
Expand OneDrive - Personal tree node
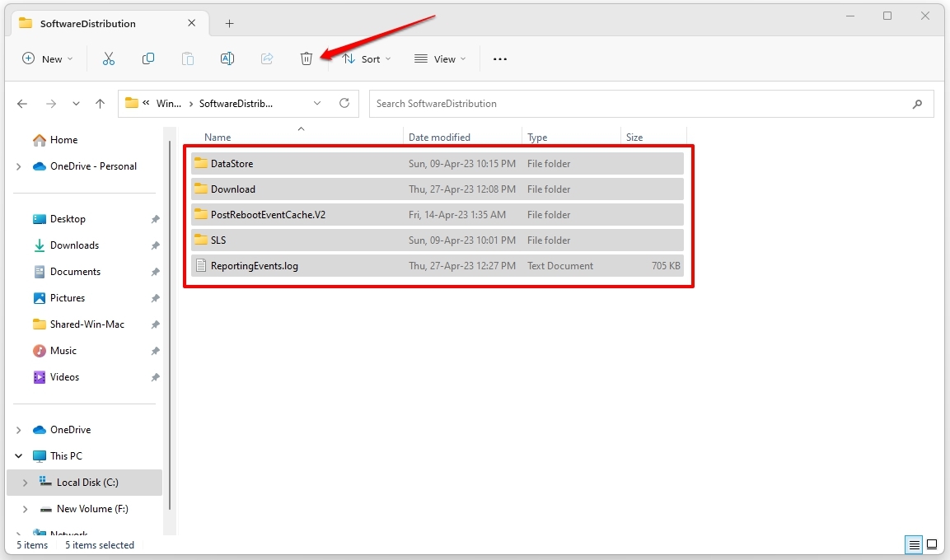point(19,166)
